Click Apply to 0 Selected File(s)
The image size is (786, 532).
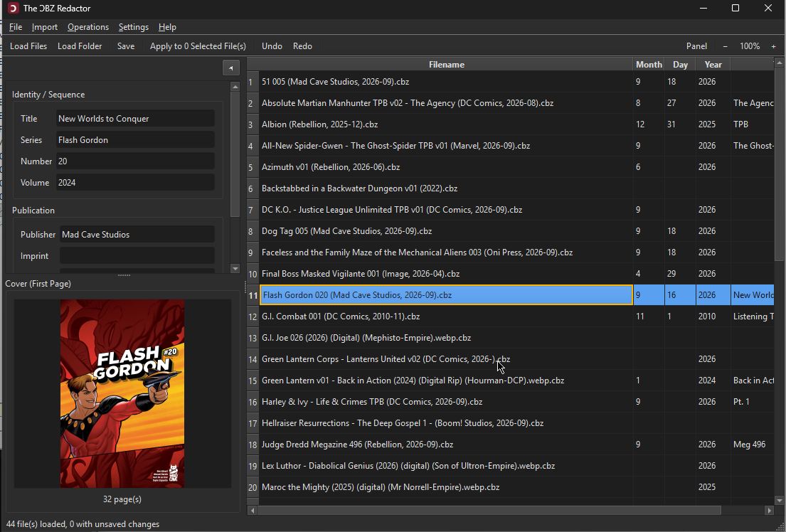[x=198, y=46]
